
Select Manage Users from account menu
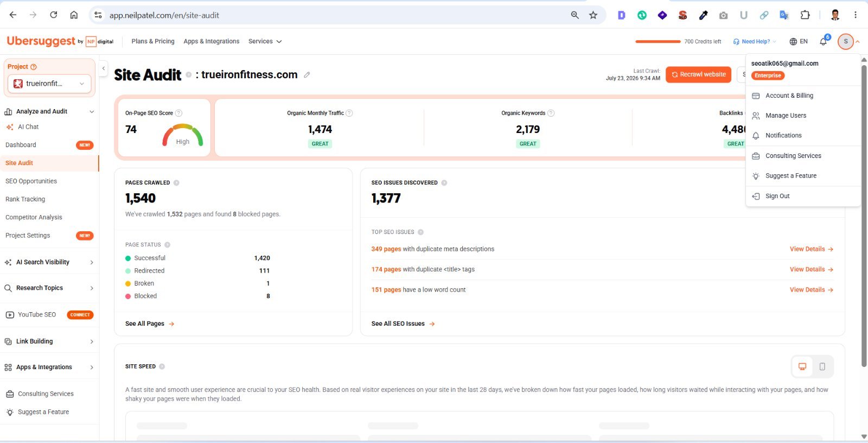803,116
